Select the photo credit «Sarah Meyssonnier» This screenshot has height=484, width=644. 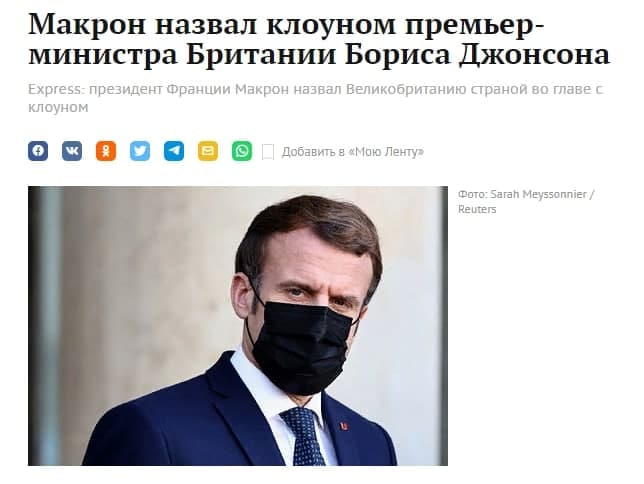538,194
